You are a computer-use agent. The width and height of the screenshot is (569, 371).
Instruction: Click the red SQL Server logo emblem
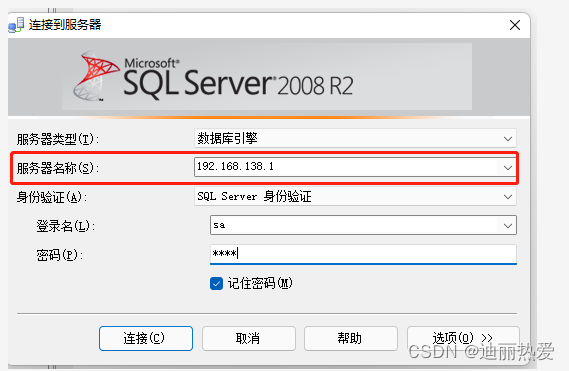(96, 76)
